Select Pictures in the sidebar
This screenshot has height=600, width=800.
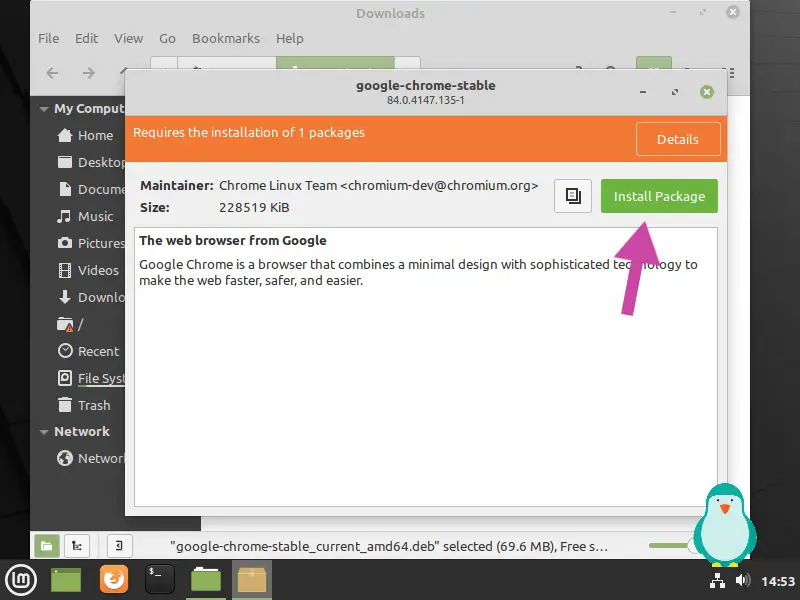click(x=90, y=243)
